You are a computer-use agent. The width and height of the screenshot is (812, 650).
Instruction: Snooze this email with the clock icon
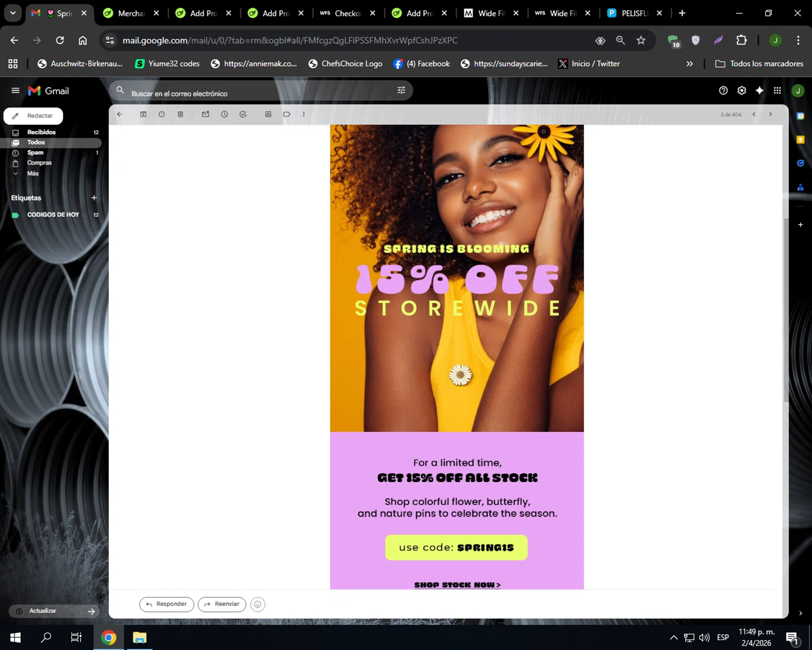coord(225,114)
